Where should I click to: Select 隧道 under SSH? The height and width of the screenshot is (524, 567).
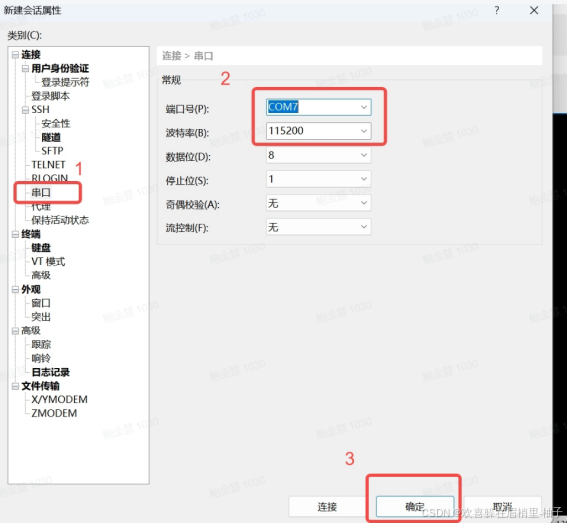click(x=51, y=137)
